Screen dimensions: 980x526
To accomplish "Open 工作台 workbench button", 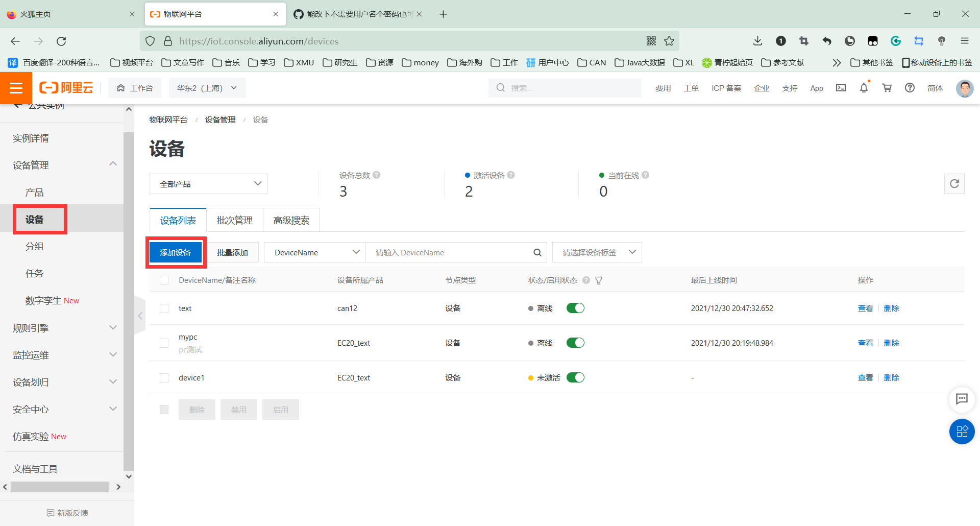I will (135, 88).
